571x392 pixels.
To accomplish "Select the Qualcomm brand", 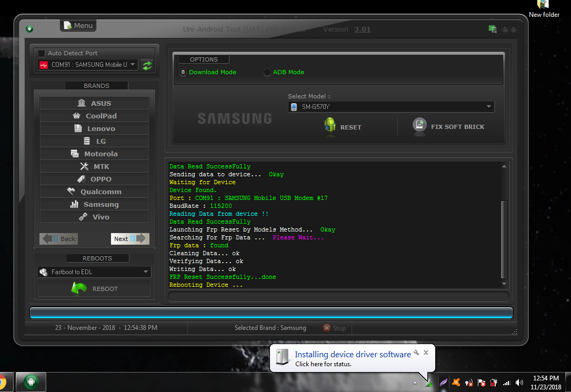I will pos(94,192).
